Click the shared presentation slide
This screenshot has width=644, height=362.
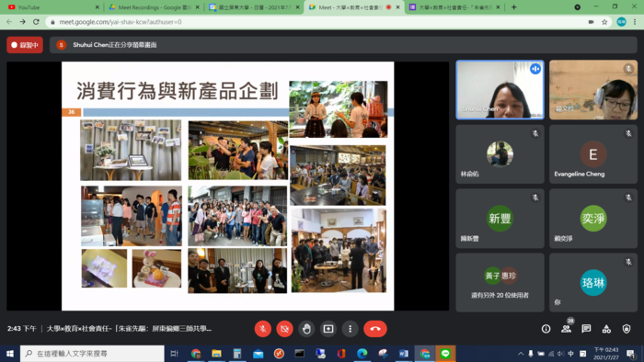point(227,187)
